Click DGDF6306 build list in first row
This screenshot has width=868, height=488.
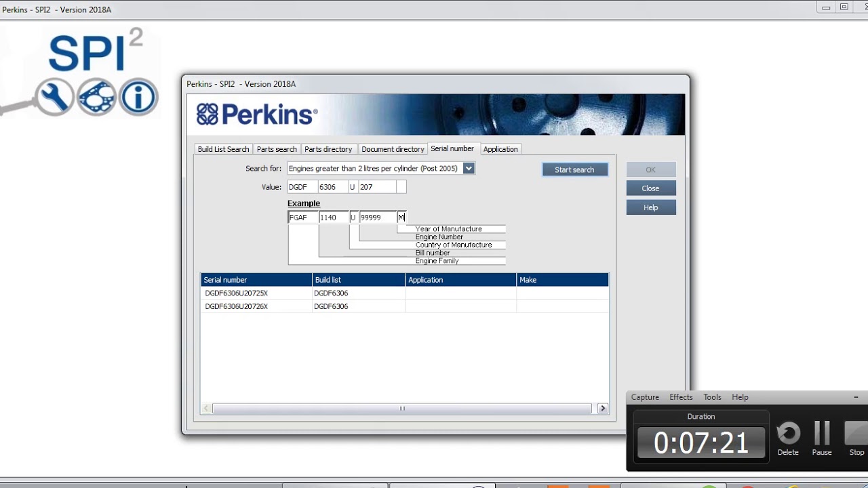[x=331, y=293]
